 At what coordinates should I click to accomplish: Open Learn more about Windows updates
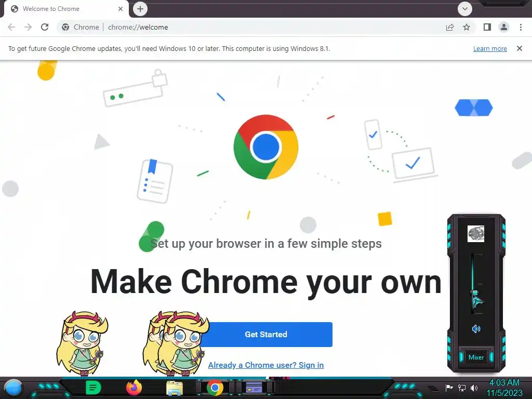[490, 48]
